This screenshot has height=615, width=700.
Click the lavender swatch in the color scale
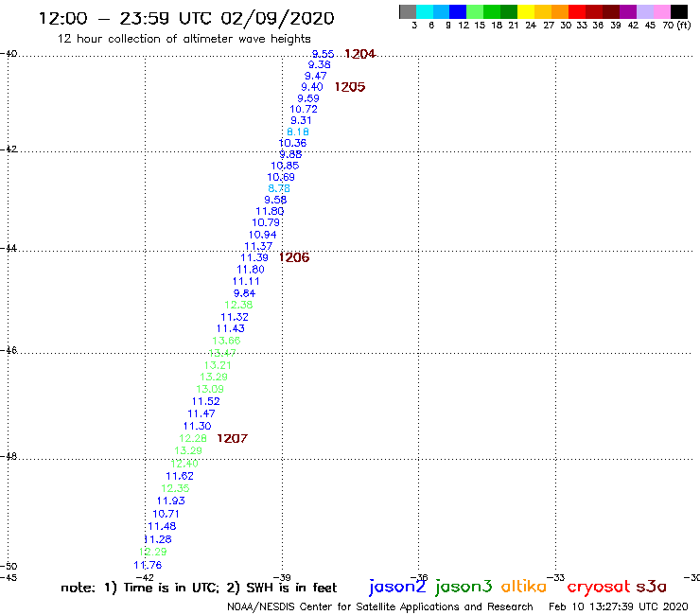point(645,11)
